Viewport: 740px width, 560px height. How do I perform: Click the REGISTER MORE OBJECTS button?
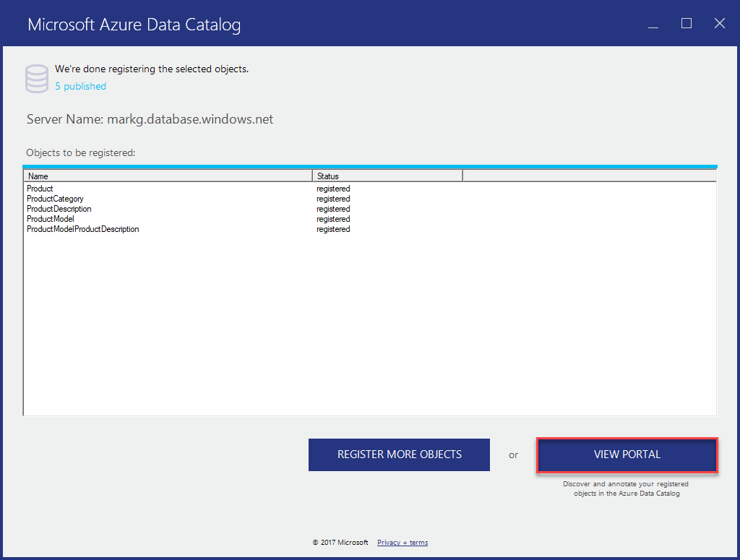click(399, 455)
